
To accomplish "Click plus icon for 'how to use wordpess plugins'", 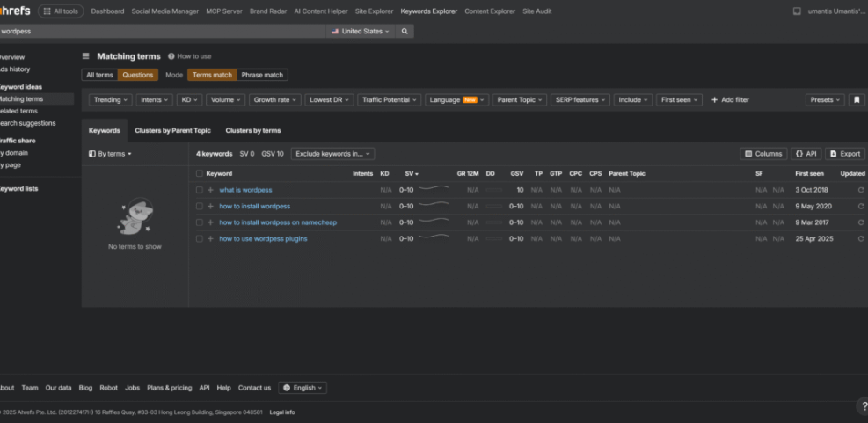I will (x=210, y=238).
